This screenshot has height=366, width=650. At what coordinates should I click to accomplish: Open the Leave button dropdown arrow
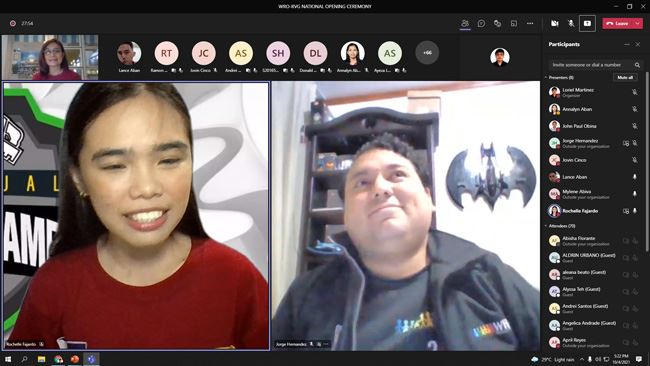tap(638, 24)
